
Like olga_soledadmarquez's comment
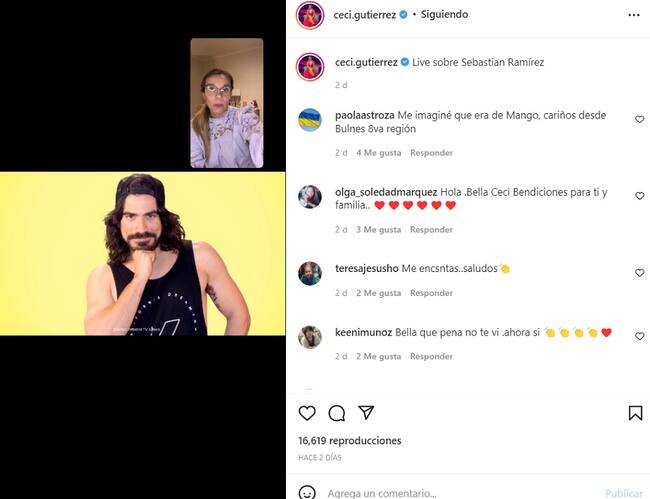point(640,196)
